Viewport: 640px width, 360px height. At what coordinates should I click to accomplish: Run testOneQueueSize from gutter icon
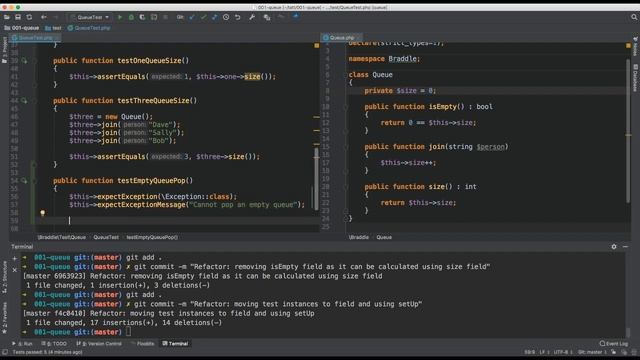(x=24, y=60)
